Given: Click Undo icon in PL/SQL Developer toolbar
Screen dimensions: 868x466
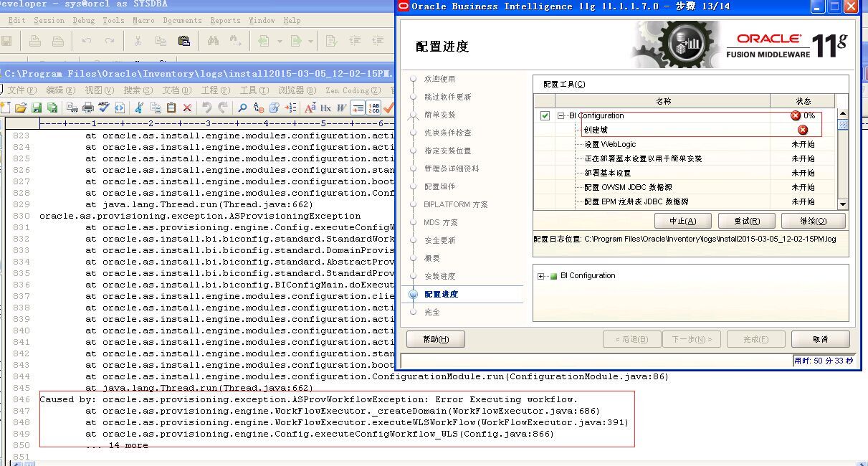Looking at the screenshot, I should [87, 41].
